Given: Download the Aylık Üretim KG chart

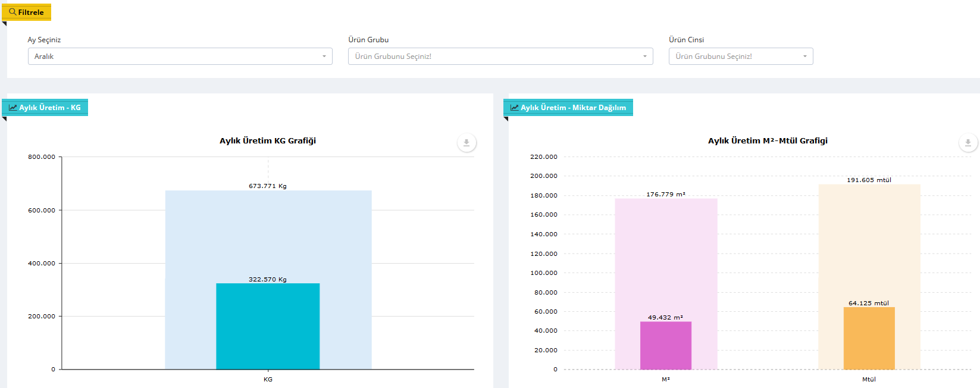Looking at the screenshot, I should (x=466, y=143).
